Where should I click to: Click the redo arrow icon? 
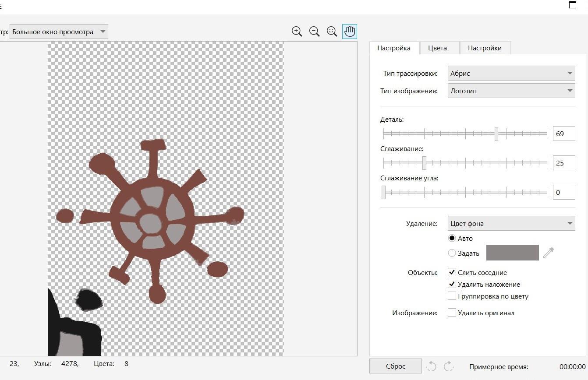pos(448,366)
